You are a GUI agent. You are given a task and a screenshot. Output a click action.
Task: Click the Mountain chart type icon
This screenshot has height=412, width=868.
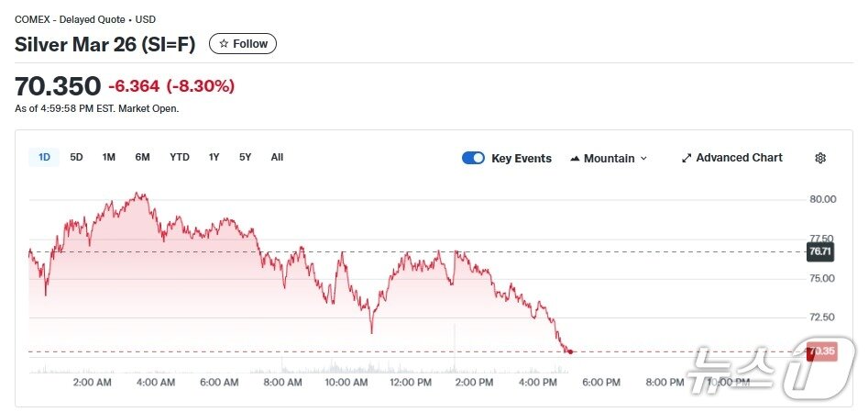click(x=575, y=159)
